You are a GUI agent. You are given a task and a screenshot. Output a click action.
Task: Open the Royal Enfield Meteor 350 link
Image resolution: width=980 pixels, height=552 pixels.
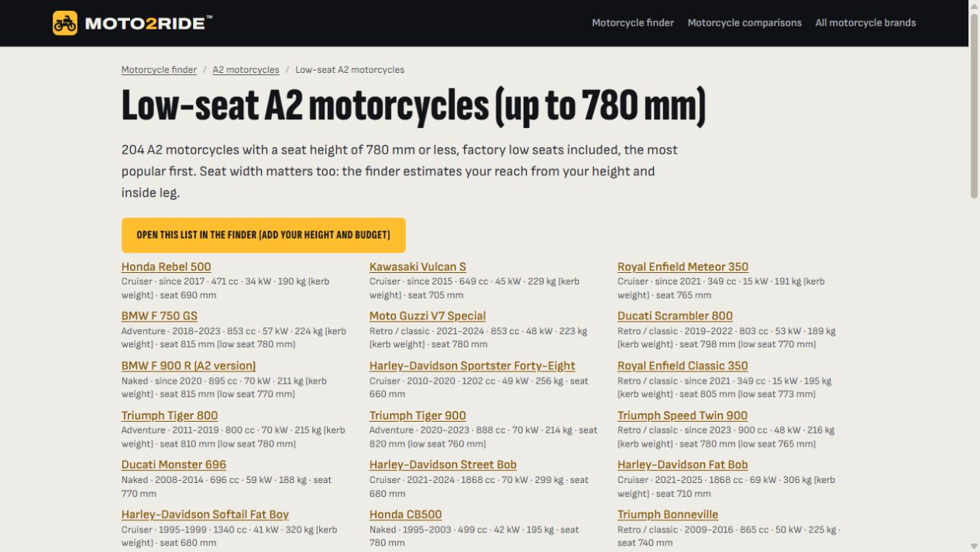[x=683, y=267]
